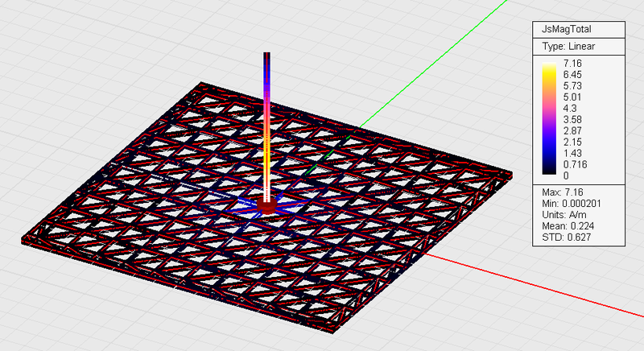This screenshot has width=644, height=351.
Task: Click the red feed port at antenna base
Action: click(x=267, y=207)
